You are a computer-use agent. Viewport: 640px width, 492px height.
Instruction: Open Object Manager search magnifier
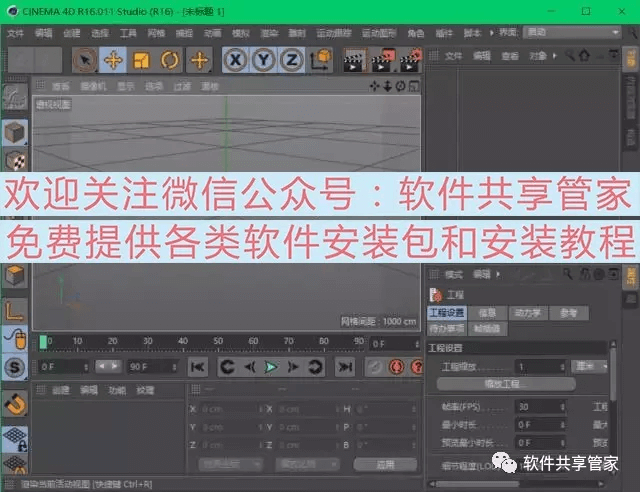point(569,55)
